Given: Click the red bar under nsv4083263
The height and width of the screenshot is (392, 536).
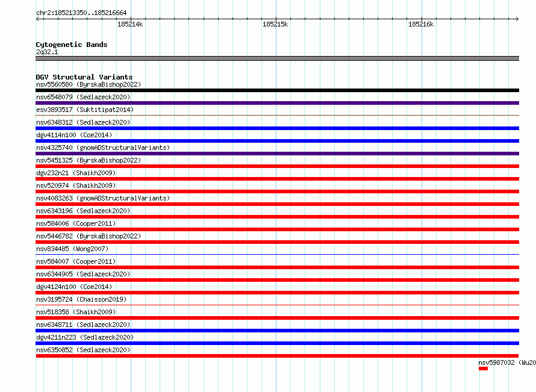Looking at the screenshot, I should [277, 204].
